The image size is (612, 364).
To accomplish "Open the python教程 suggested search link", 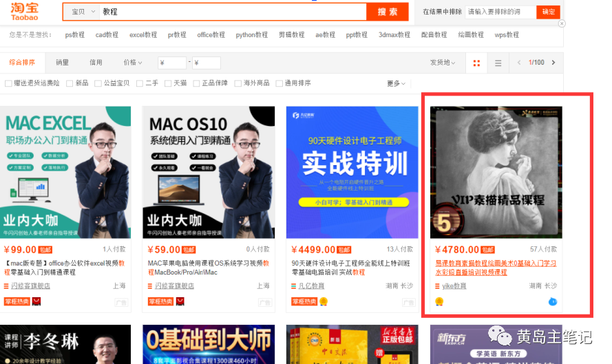I will pos(251,35).
